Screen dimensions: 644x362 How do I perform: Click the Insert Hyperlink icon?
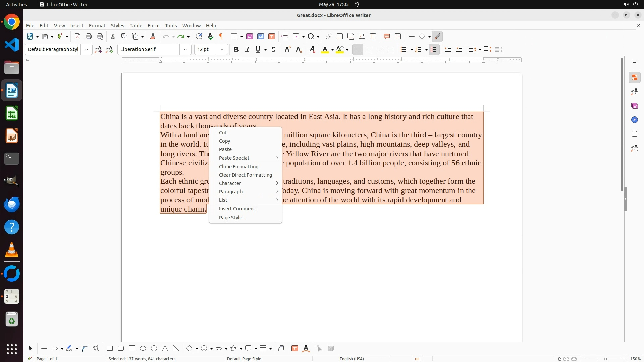(x=329, y=37)
